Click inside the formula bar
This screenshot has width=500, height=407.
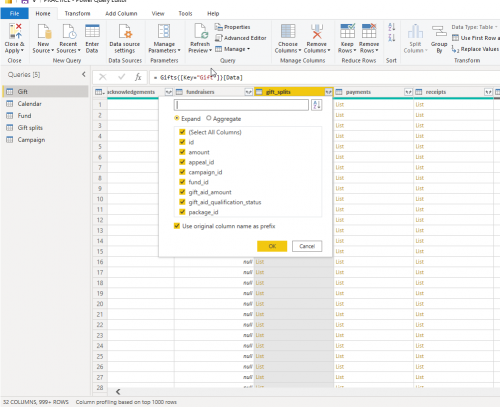point(325,77)
